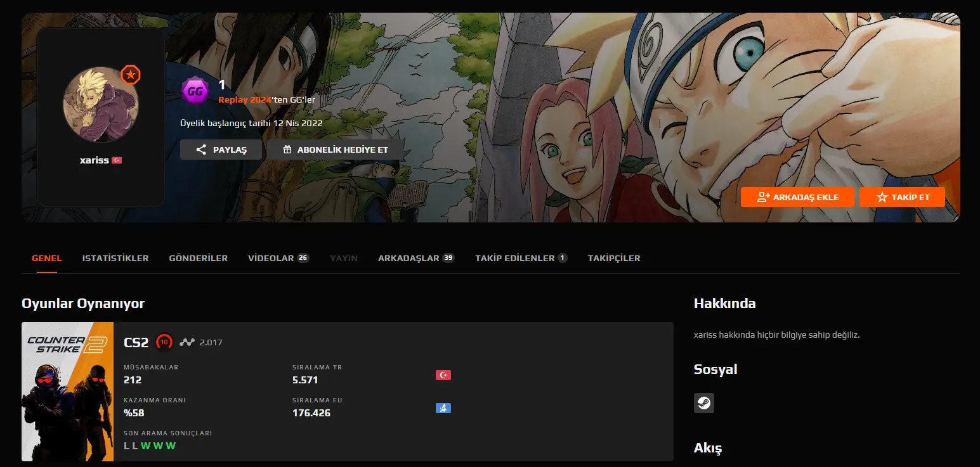980x467 pixels.
Task: Open the Videolar tab
Action: (278, 259)
